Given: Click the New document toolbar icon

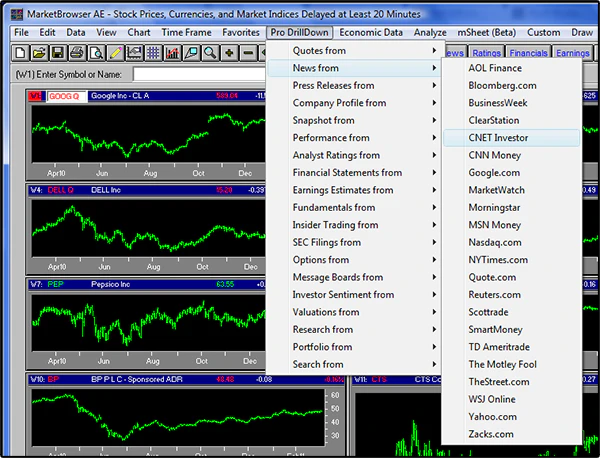Looking at the screenshot, I should point(20,53).
